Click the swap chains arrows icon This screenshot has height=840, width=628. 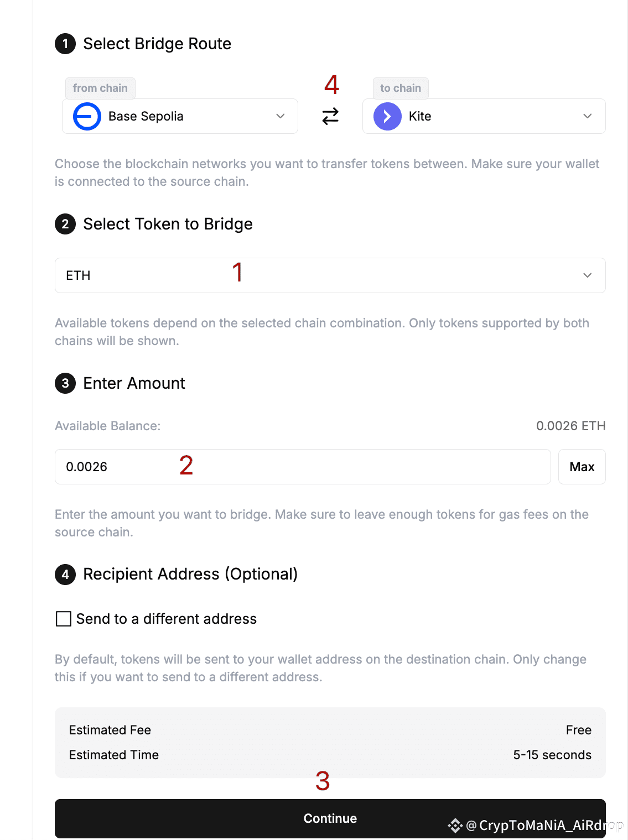tap(330, 116)
